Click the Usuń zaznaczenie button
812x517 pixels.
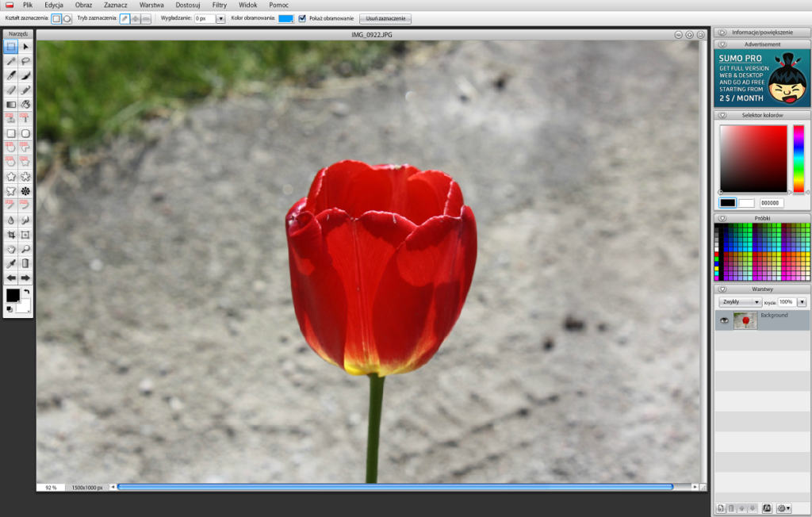[x=385, y=18]
